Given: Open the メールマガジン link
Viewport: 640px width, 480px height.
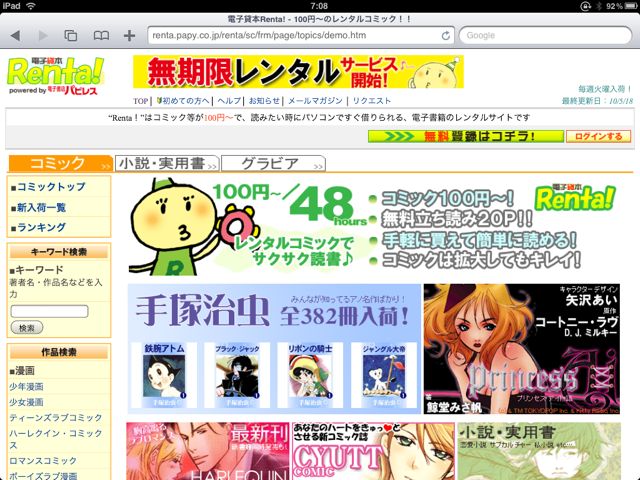Looking at the screenshot, I should click(x=315, y=101).
